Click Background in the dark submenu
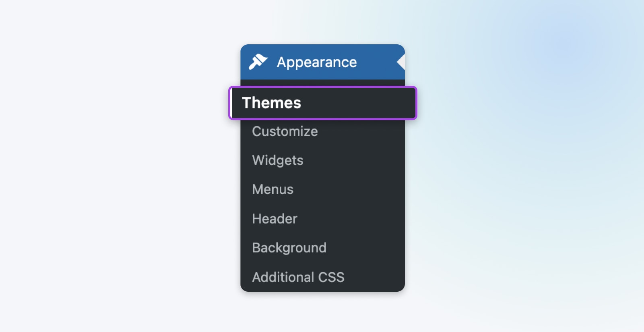Image resolution: width=644 pixels, height=332 pixels. pos(289,248)
